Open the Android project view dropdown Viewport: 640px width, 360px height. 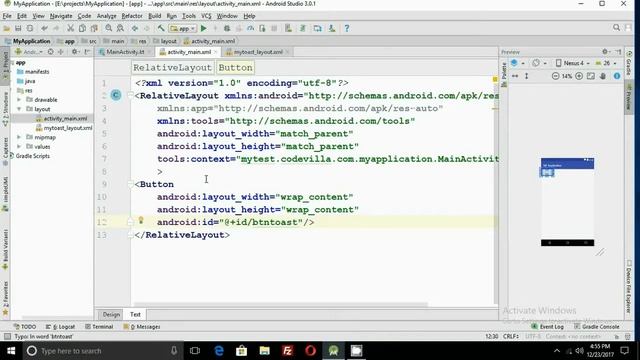click(x=29, y=52)
